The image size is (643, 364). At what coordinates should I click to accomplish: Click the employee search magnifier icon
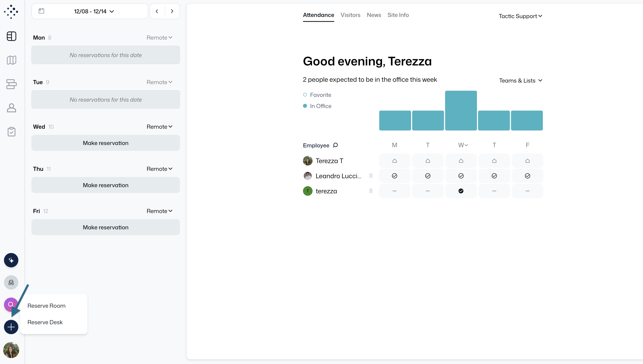[x=335, y=145]
